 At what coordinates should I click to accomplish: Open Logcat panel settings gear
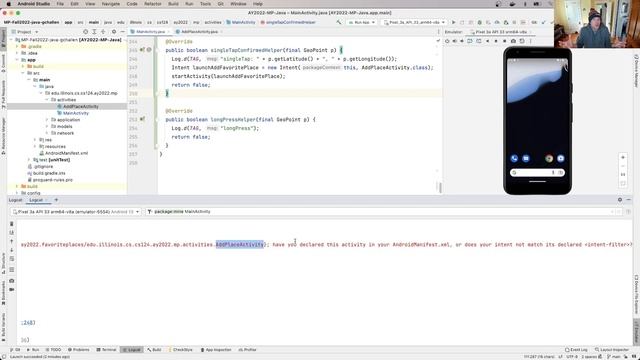(620, 200)
